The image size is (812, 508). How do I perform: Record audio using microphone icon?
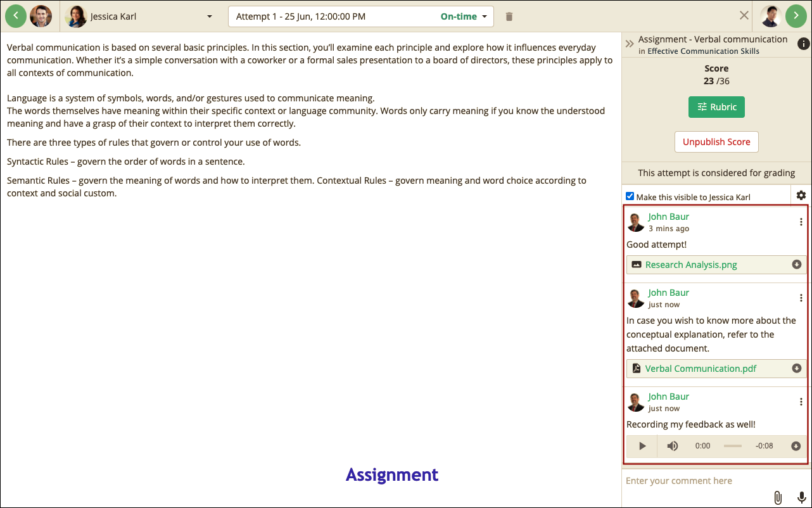(801, 498)
